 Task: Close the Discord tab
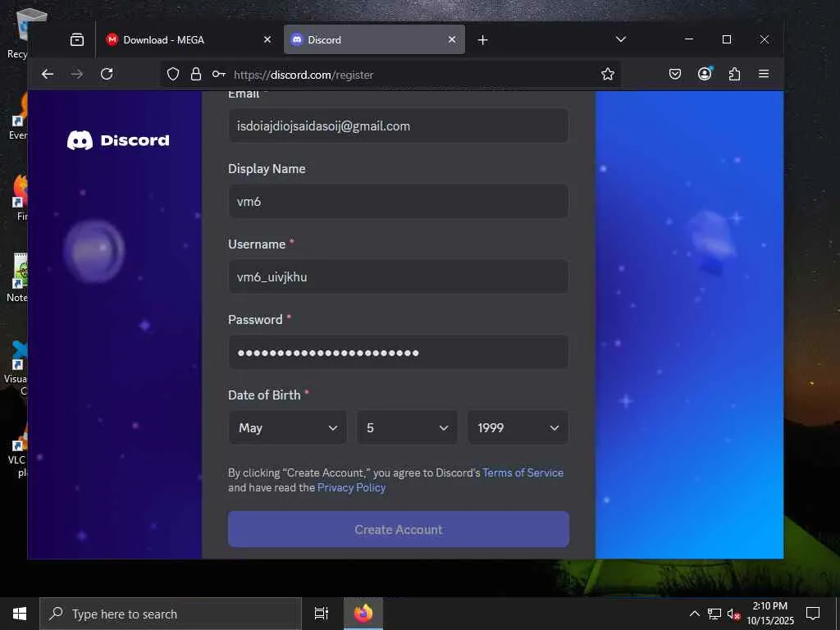coord(452,39)
